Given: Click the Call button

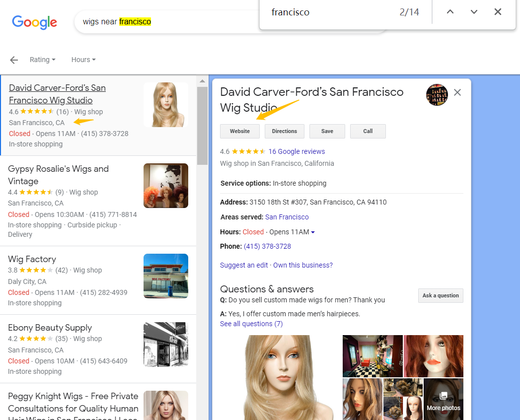Looking at the screenshot, I should tap(368, 131).
